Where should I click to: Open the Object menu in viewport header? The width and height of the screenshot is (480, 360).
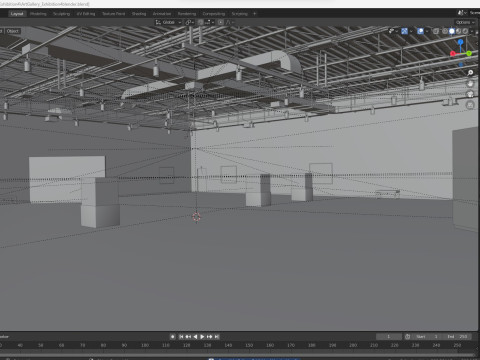pyautogui.click(x=13, y=31)
